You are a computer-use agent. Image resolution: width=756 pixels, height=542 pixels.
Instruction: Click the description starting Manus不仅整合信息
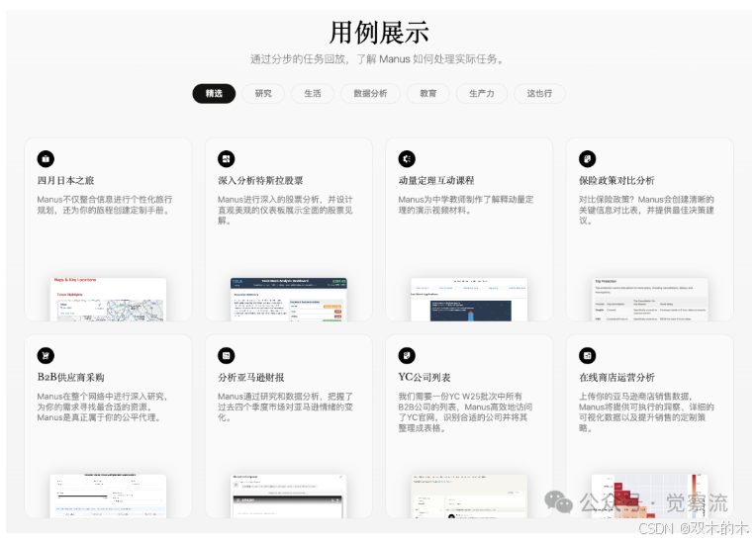tap(105, 205)
